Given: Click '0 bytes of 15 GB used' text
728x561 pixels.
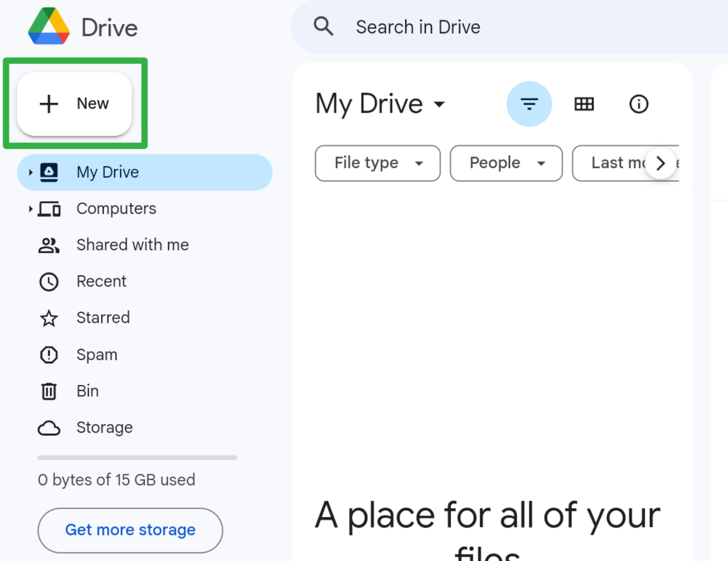Looking at the screenshot, I should pos(117,480).
